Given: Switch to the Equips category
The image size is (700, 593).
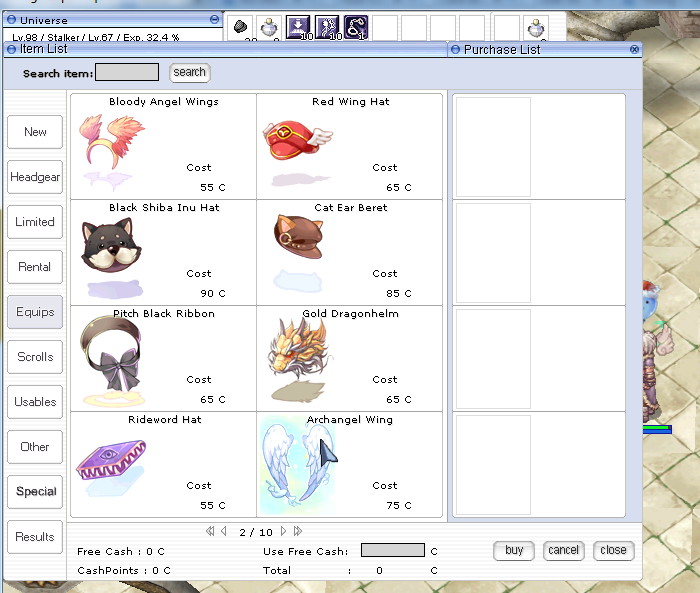Looking at the screenshot, I should tap(35, 312).
